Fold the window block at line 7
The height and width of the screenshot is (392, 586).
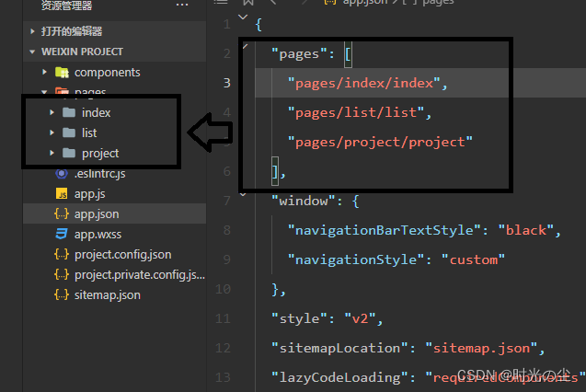(243, 195)
